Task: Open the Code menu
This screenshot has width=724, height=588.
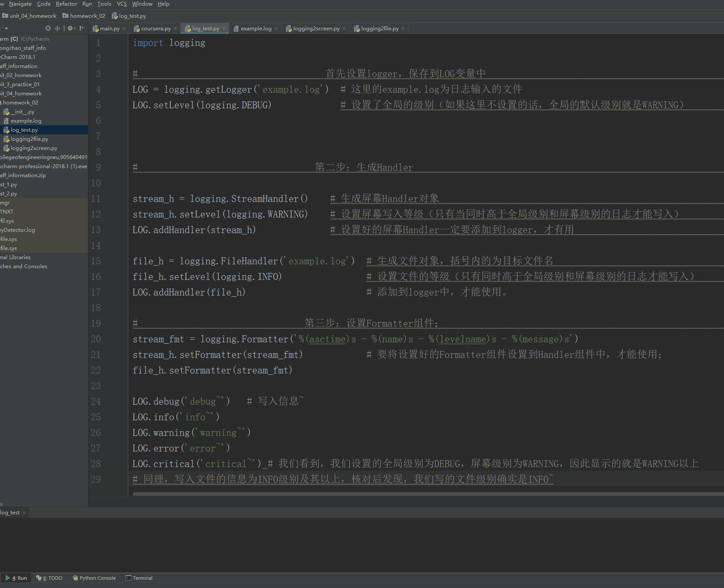Action: [44, 4]
